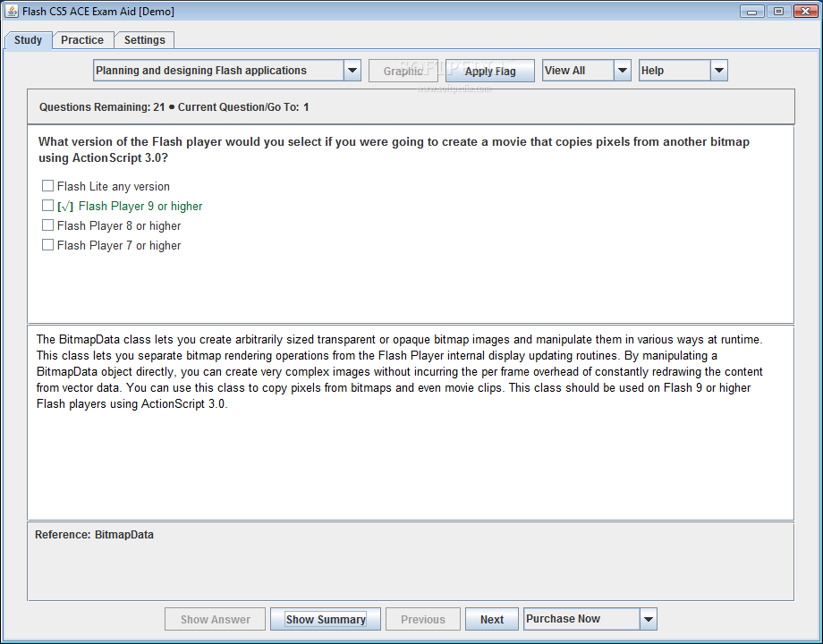
Task: Check the Flash Lite any version option
Action: 47,186
